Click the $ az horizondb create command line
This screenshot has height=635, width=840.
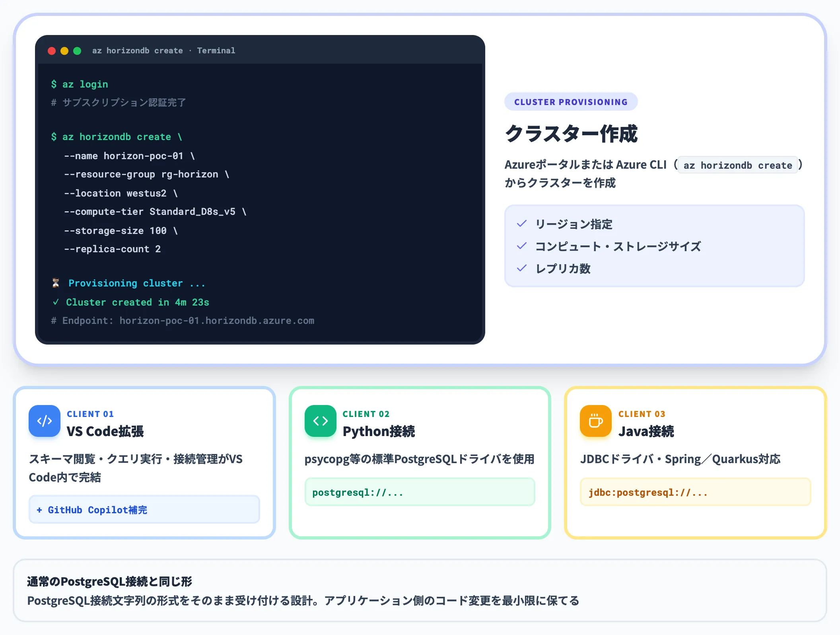pos(117,136)
